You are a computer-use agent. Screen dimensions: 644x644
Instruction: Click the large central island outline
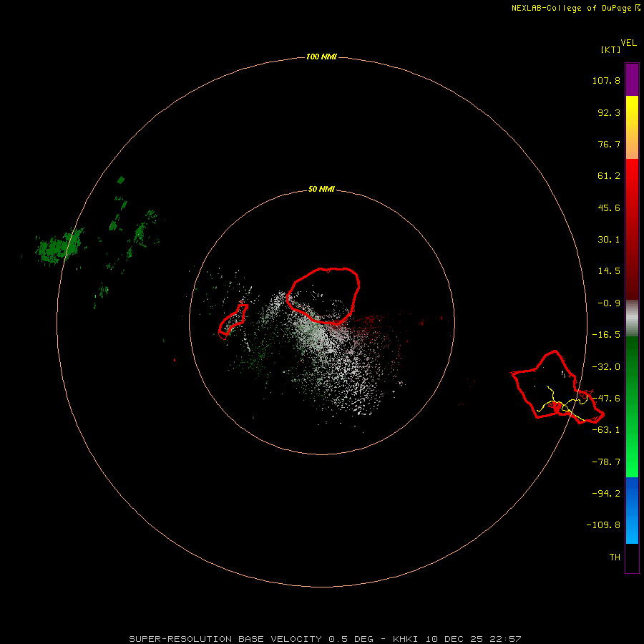coord(323,296)
